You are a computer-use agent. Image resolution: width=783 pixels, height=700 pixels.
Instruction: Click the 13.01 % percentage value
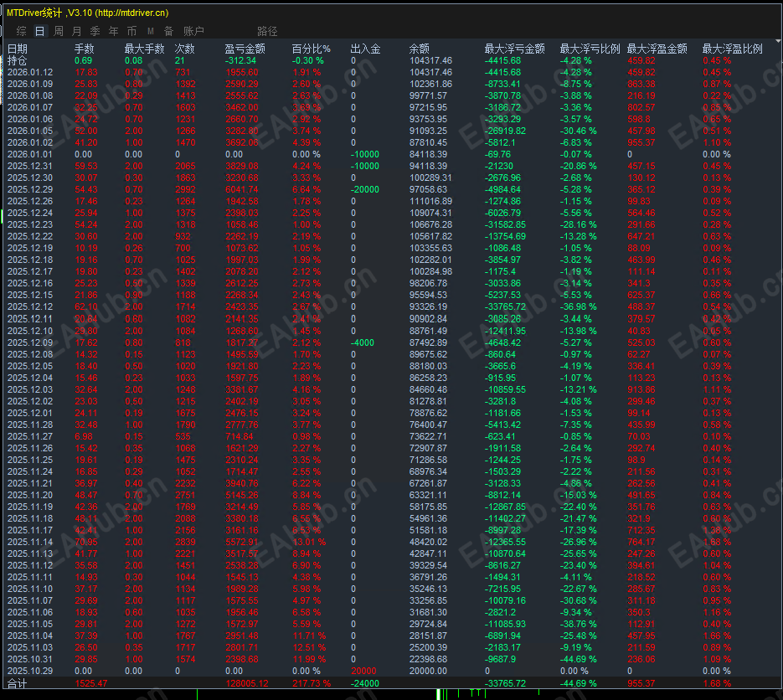[x=309, y=542]
